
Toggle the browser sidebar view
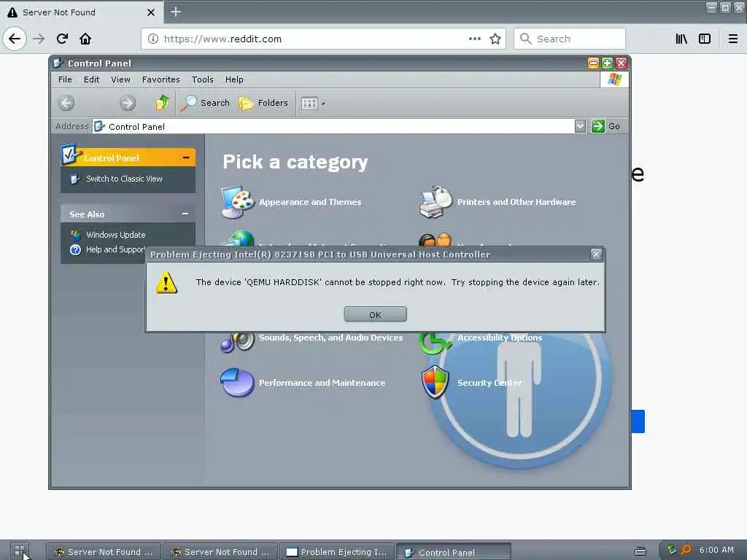[x=705, y=39]
